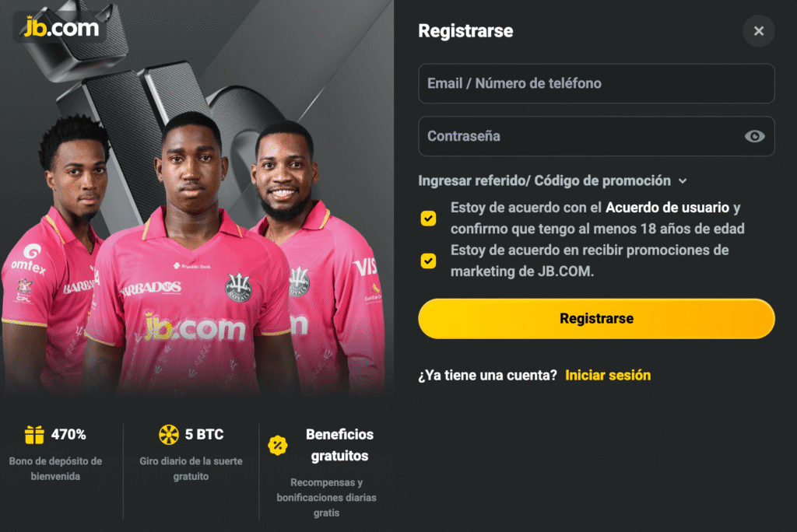Click the jb.com logo on center jersey
The width and height of the screenshot is (797, 532).
coord(195,327)
